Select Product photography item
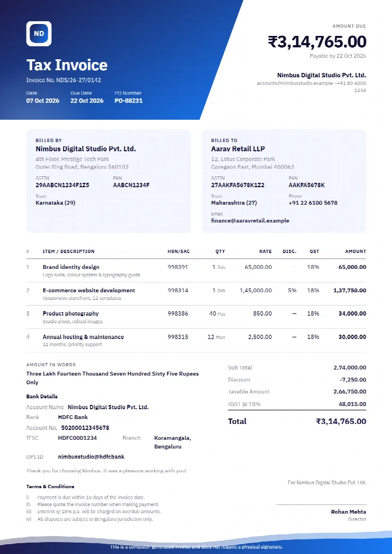 (71, 313)
